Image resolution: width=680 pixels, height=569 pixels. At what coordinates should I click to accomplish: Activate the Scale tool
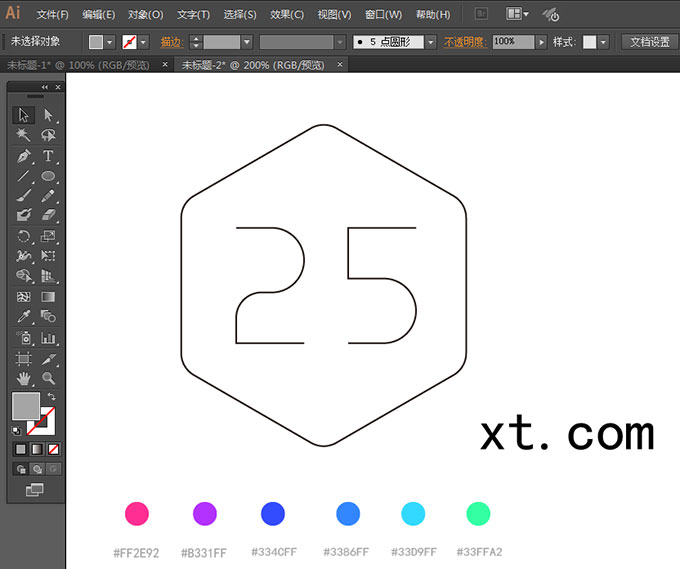coord(48,236)
